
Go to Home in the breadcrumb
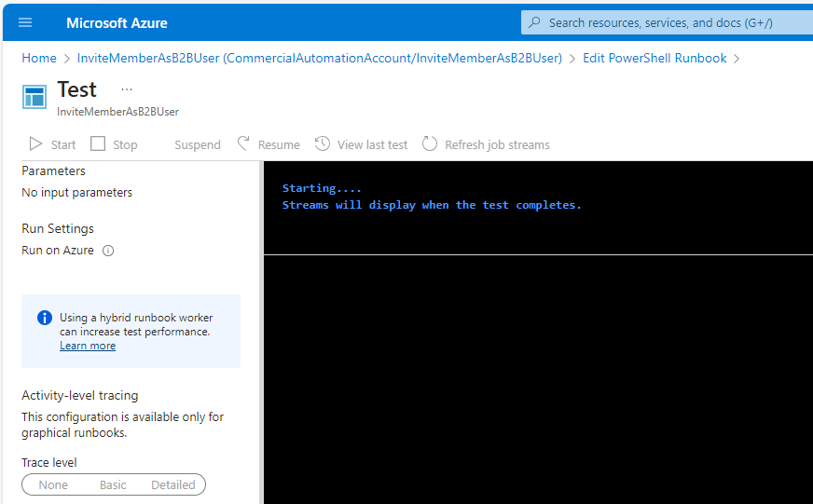(39, 58)
